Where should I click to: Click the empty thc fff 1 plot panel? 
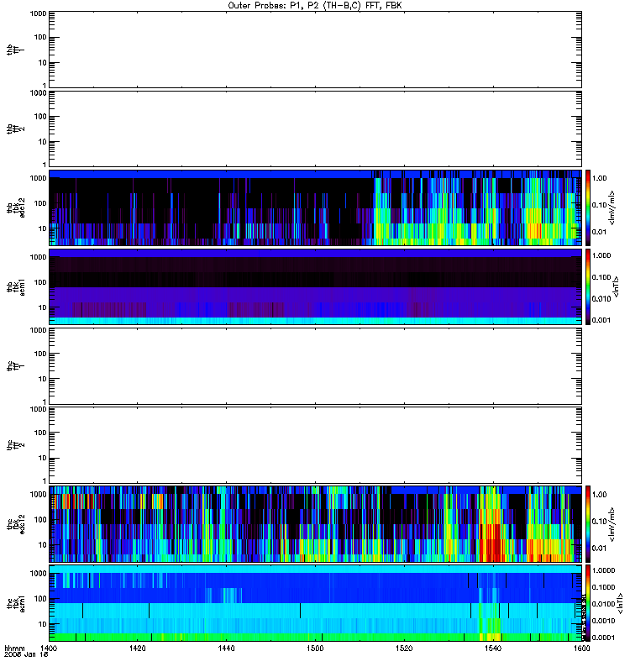coord(316,366)
